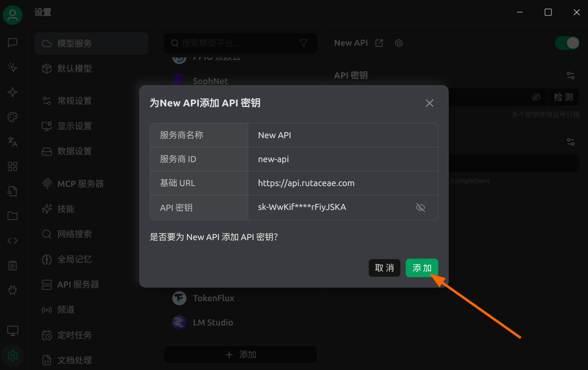The width and height of the screenshot is (588, 370).
Task: Click the 服务商名称 label cell
Action: pyautogui.click(x=199, y=135)
